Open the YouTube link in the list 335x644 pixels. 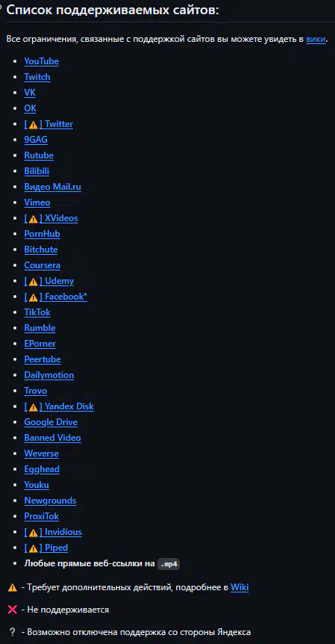tap(42, 61)
